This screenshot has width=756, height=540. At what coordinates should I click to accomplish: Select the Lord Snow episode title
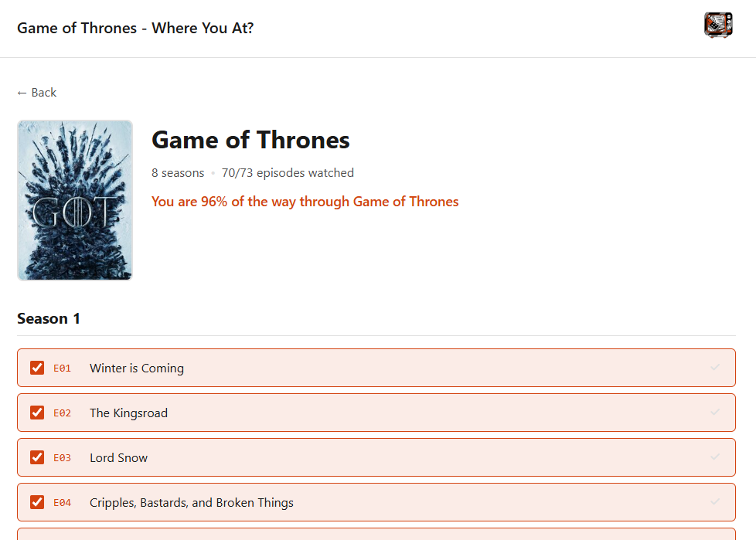click(x=118, y=458)
